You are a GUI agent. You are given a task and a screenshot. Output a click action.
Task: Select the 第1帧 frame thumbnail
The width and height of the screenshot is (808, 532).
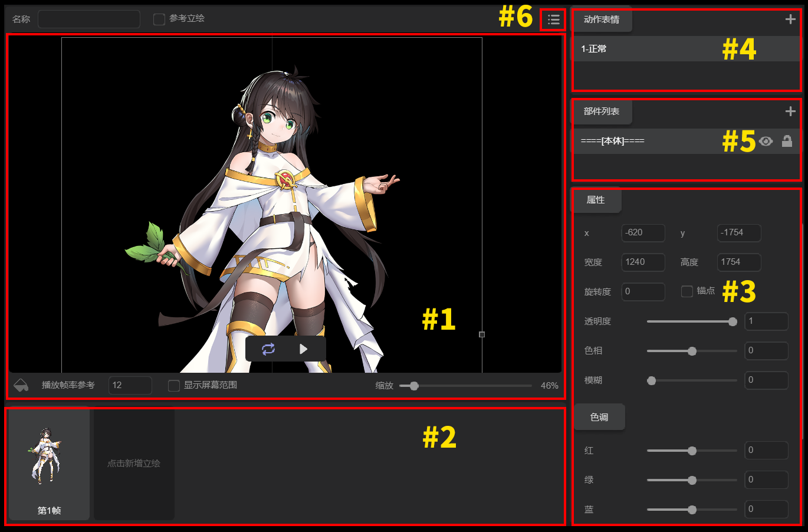click(x=50, y=465)
